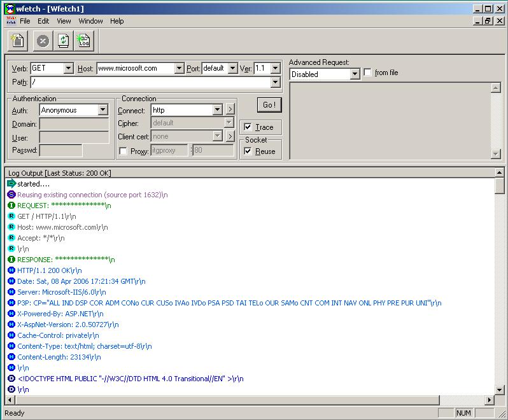Open the View menu
This screenshot has width=508, height=420.
coord(64,21)
